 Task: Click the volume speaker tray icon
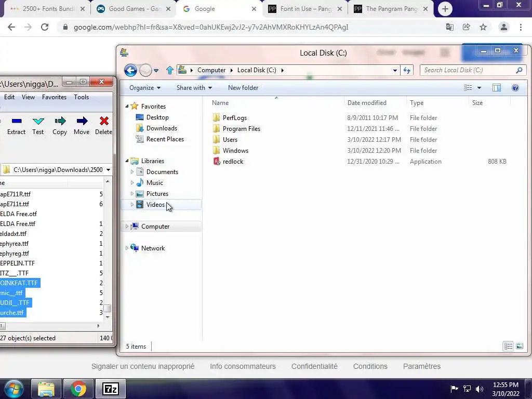click(480, 389)
